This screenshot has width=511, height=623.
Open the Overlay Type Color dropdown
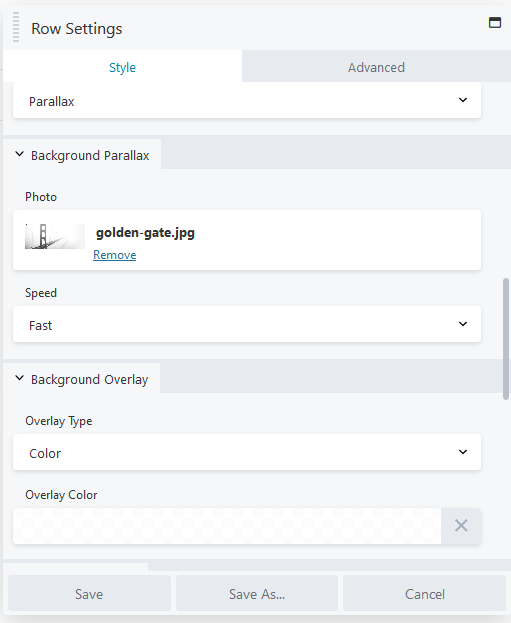[247, 452]
